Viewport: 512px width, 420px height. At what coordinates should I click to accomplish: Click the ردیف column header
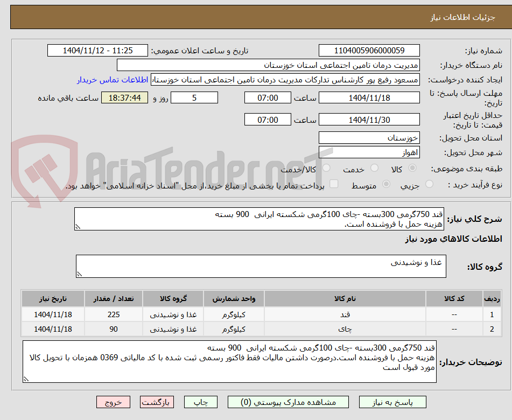[492, 298]
